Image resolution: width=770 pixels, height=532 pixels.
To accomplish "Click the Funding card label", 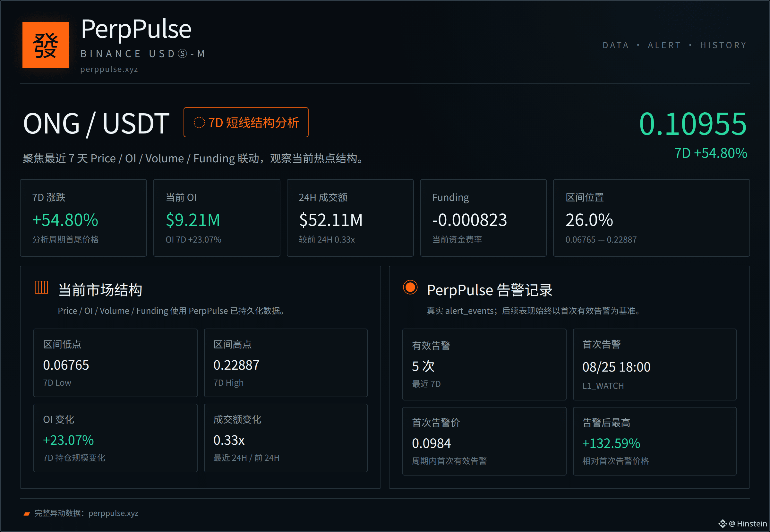I will pyautogui.click(x=450, y=197).
